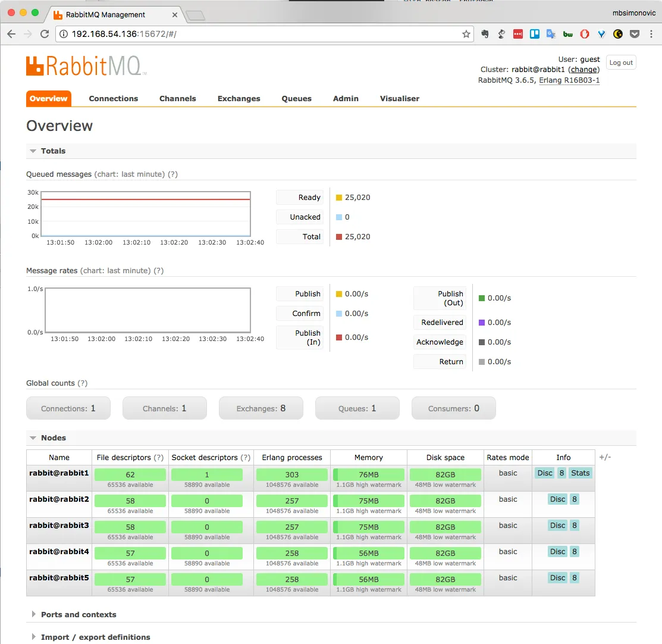Open the Trello extension icon
Image resolution: width=662 pixels, height=644 pixels.
coord(535,34)
